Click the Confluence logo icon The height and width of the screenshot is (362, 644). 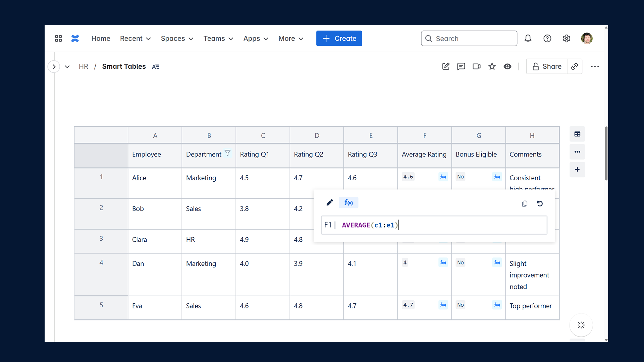(x=75, y=39)
